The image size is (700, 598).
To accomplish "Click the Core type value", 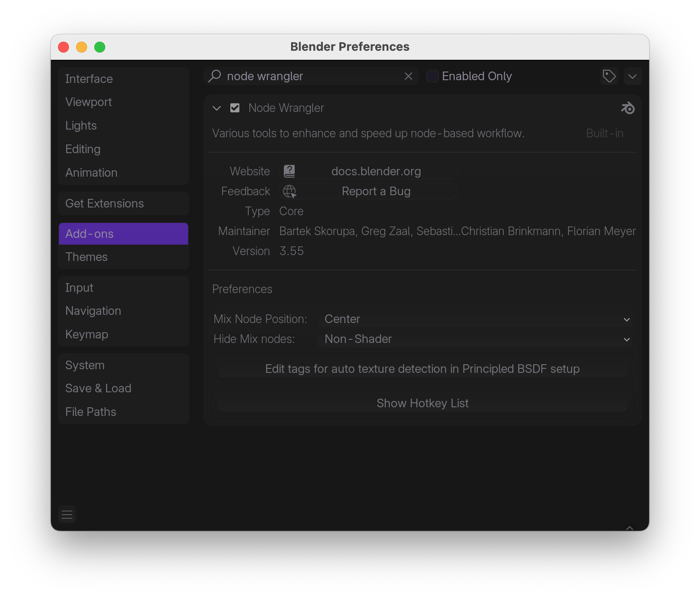I will tap(292, 211).
